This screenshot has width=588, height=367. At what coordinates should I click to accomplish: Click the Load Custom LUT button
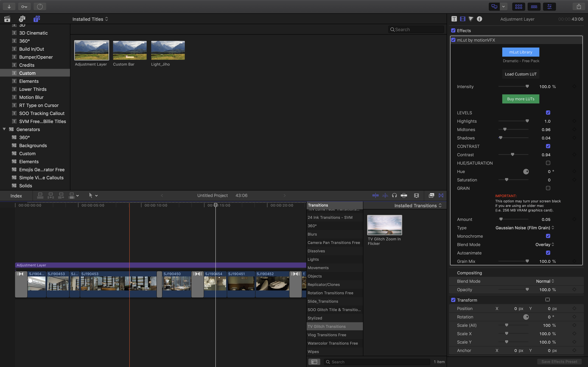[520, 74]
